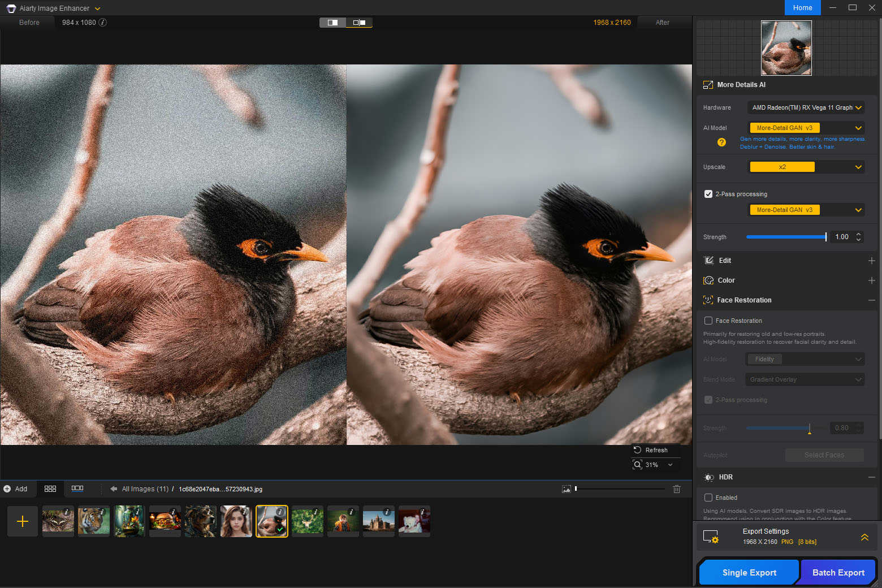Enable the HDR checkbox

[708, 498]
